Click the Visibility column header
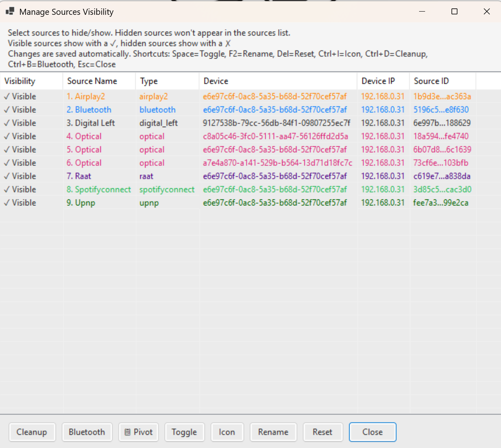501x448 pixels. pyautogui.click(x=20, y=81)
